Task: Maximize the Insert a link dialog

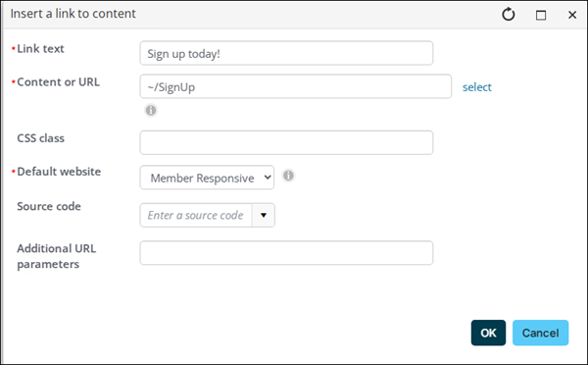Action: point(541,15)
